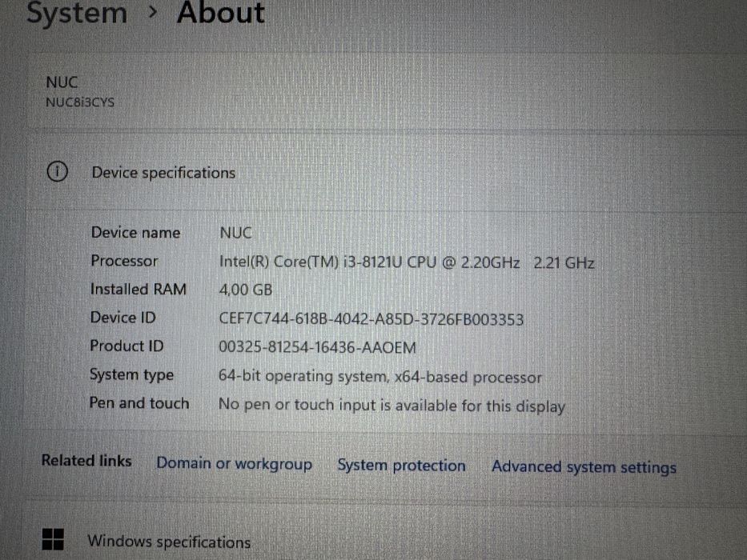This screenshot has width=747, height=560.
Task: Open Advanced system settings link
Action: point(584,466)
